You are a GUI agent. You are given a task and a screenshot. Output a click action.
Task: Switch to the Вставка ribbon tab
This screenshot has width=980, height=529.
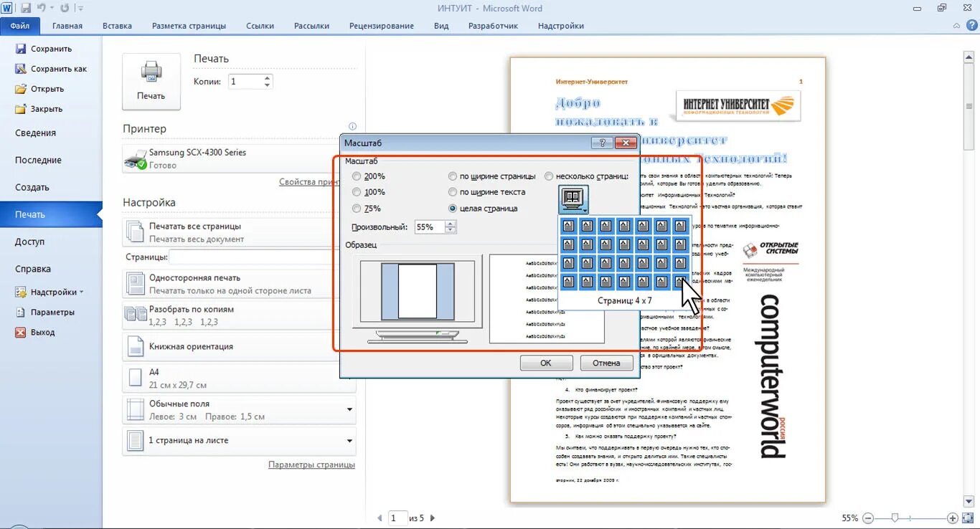coord(117,26)
